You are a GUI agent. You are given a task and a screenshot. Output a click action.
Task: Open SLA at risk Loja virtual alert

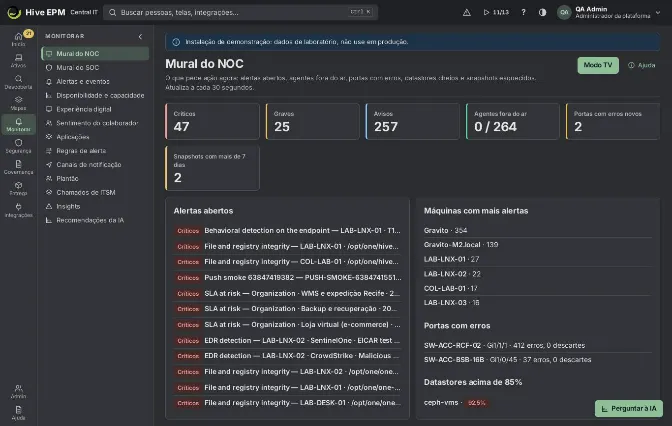coord(287,325)
